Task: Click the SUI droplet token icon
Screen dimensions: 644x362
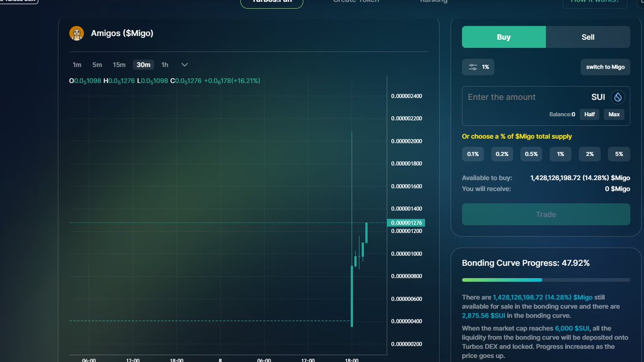Action: [618, 97]
